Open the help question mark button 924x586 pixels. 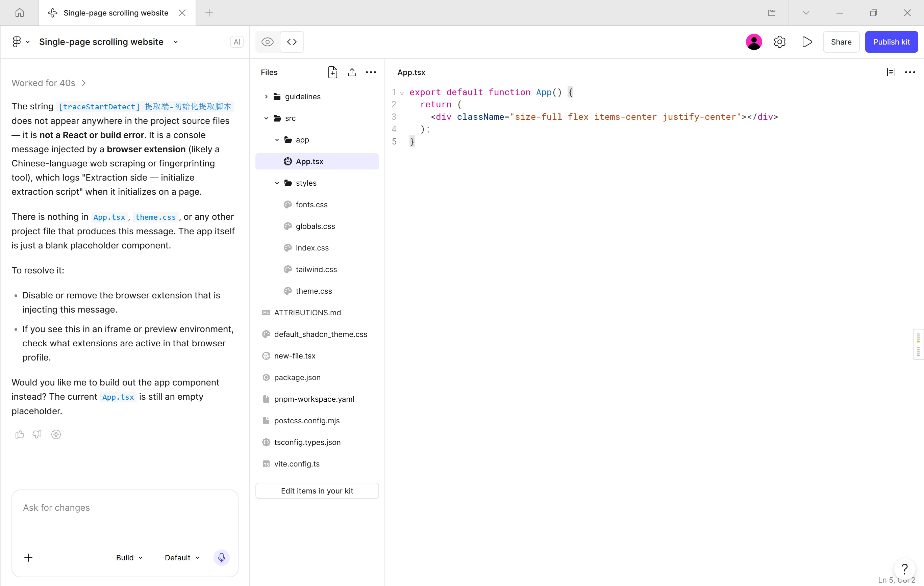tap(904, 569)
